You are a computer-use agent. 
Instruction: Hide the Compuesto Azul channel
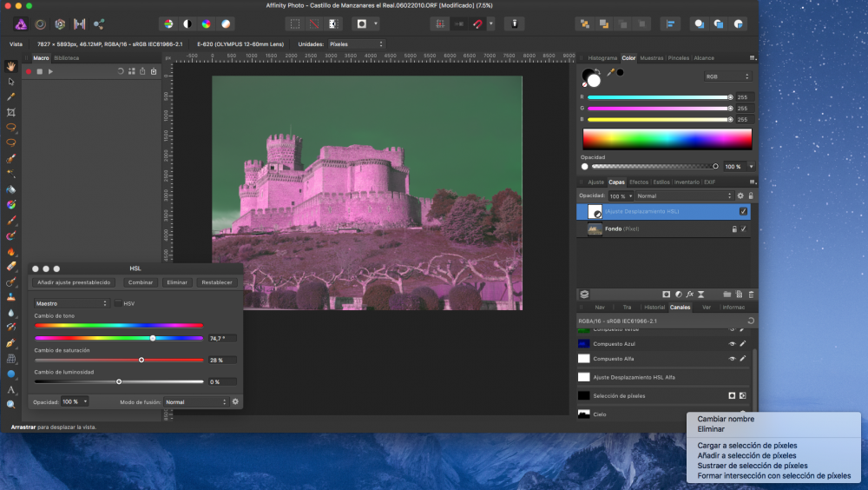731,344
